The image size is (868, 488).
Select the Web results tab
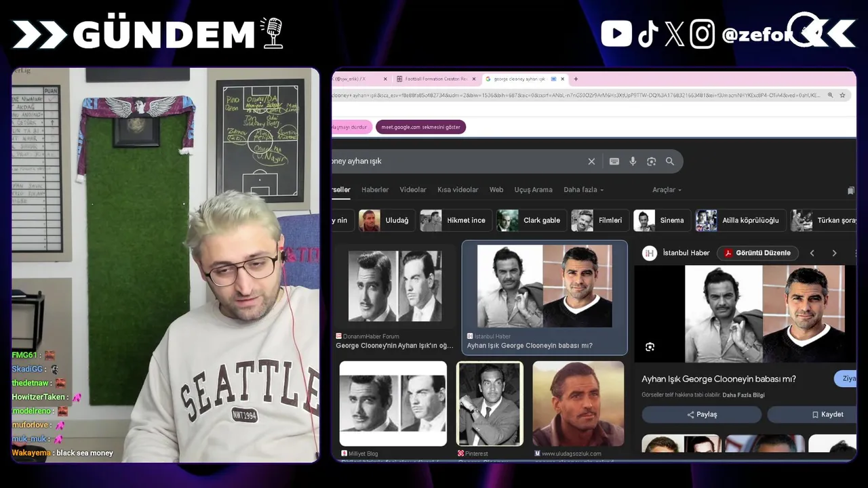click(x=496, y=190)
